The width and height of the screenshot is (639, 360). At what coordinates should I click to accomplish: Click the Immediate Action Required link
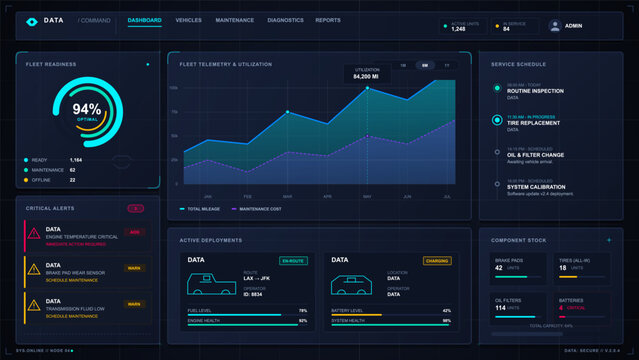(76, 244)
